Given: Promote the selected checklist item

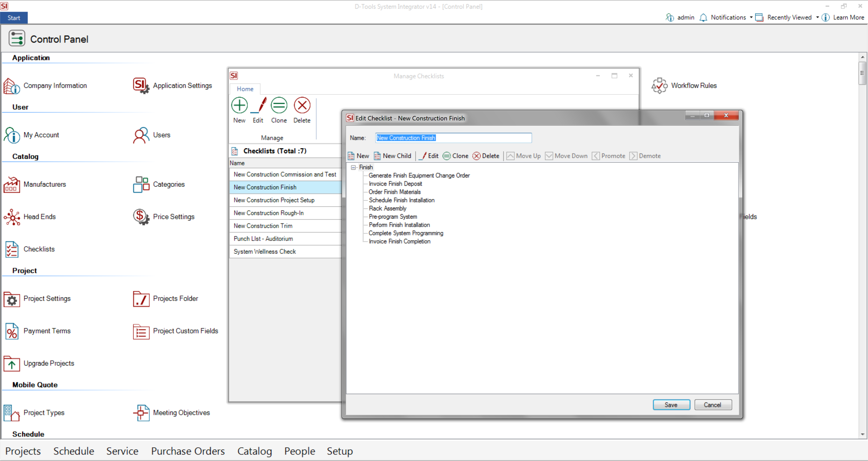Looking at the screenshot, I should pos(609,156).
